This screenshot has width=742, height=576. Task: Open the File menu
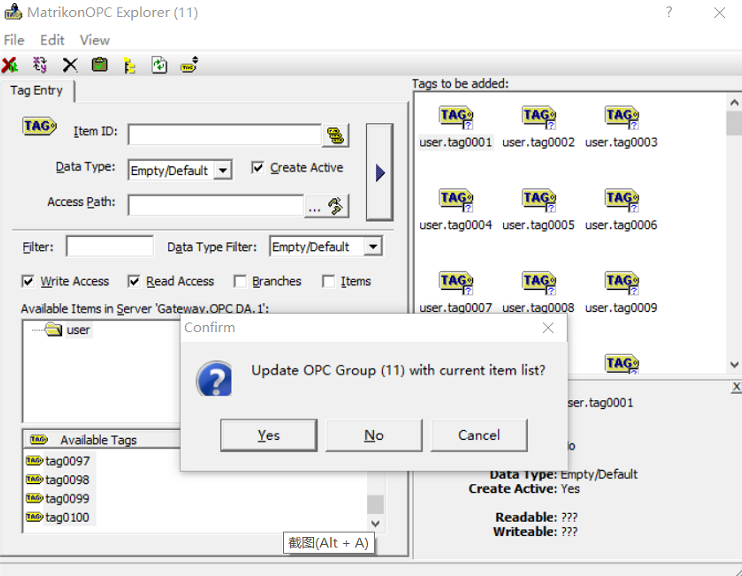tap(14, 40)
